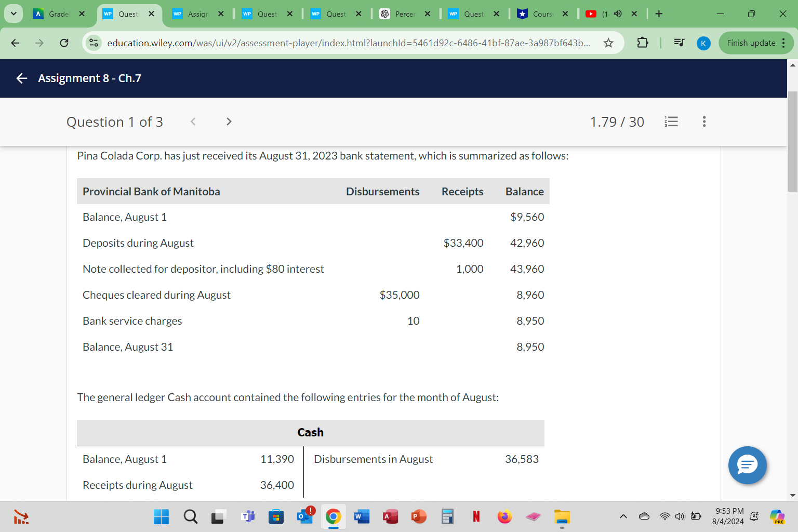
Task: Expand the tab search dropdown
Action: click(14, 14)
